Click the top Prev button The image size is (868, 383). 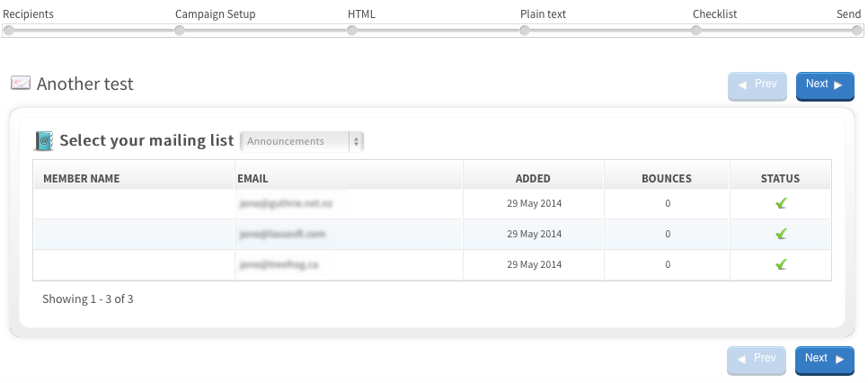(757, 85)
